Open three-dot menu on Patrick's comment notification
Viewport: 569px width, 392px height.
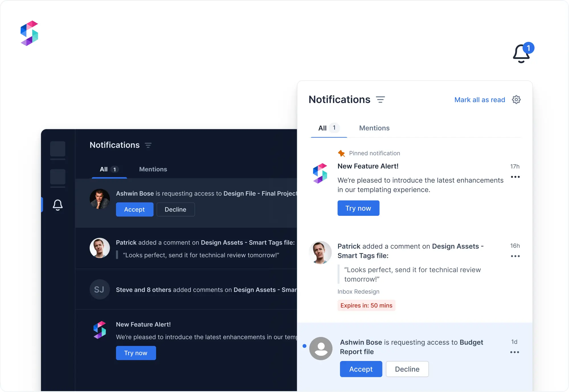(515, 256)
